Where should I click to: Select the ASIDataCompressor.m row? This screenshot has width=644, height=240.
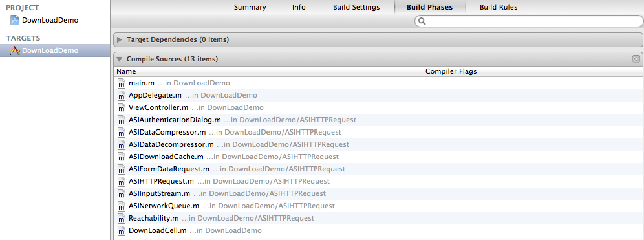378,133
